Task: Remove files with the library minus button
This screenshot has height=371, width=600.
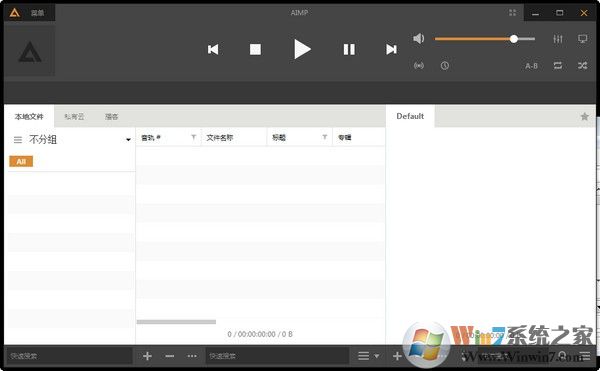Action: [x=170, y=356]
